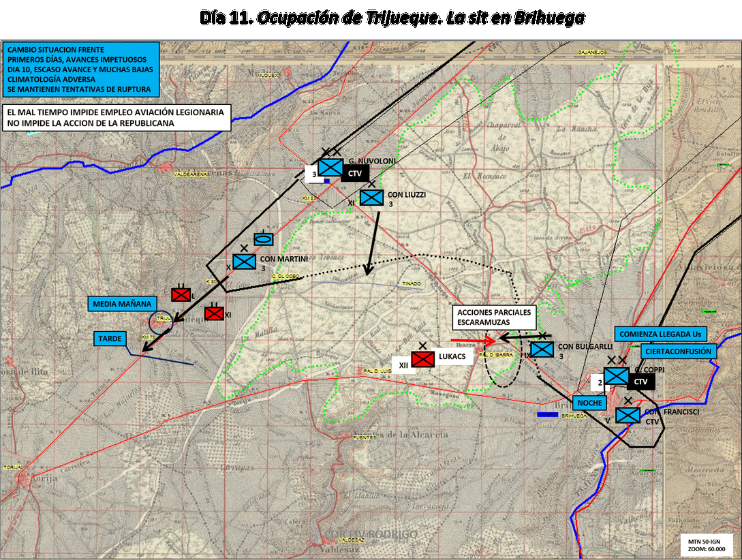This screenshot has width=742, height=560.
Task: Click the MTN 50-IGN ZOOM 60.000 legend box
Action: (707, 545)
